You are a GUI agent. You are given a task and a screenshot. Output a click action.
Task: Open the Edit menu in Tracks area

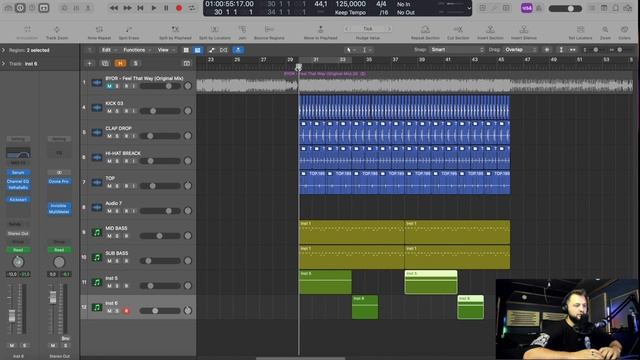109,50
